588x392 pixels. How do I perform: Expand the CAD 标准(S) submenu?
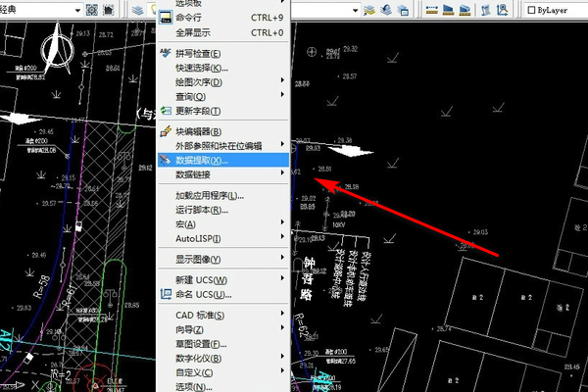[222, 316]
